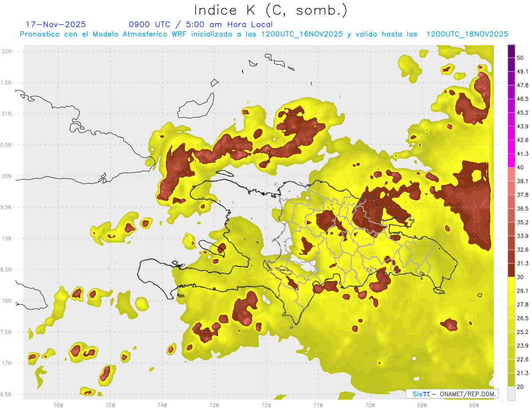Image resolution: width=532 pixels, height=411 pixels.
Task: Select the olive segment between 20 and 21.3
Action: (511, 380)
